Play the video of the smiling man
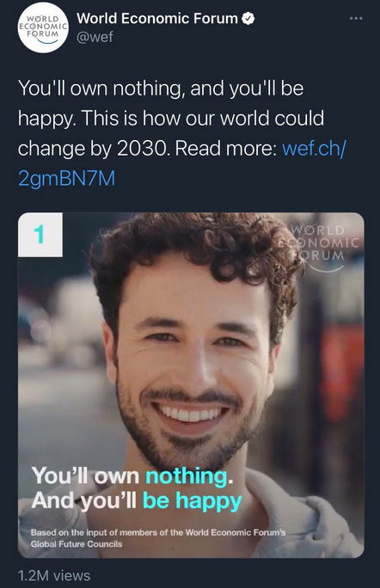 tap(191, 385)
